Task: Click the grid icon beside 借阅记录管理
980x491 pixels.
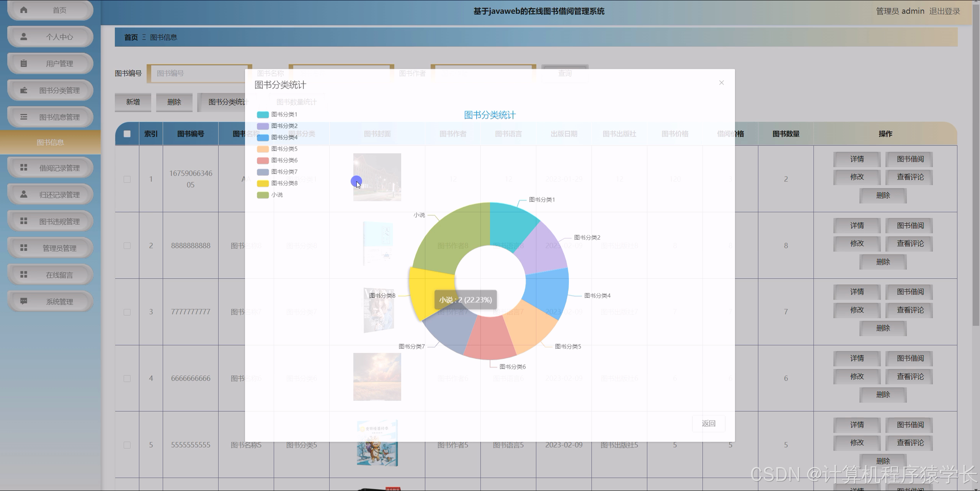Action: tap(24, 168)
